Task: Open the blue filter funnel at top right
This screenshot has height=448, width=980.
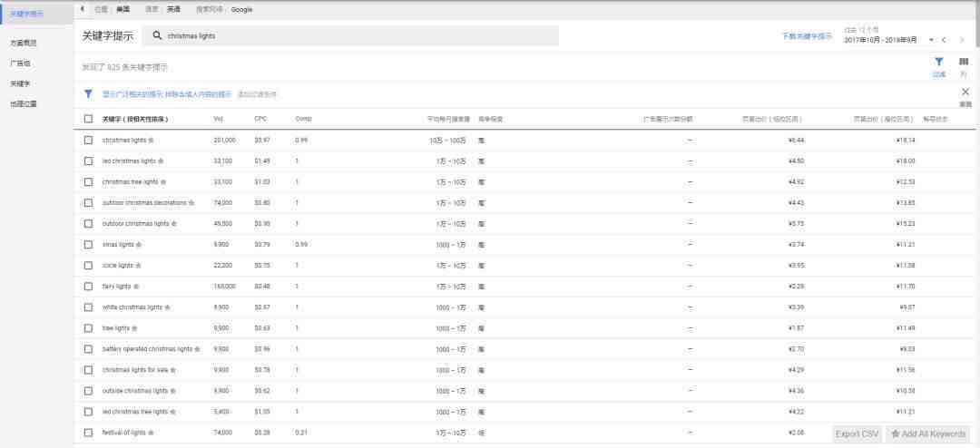Action: (x=939, y=62)
